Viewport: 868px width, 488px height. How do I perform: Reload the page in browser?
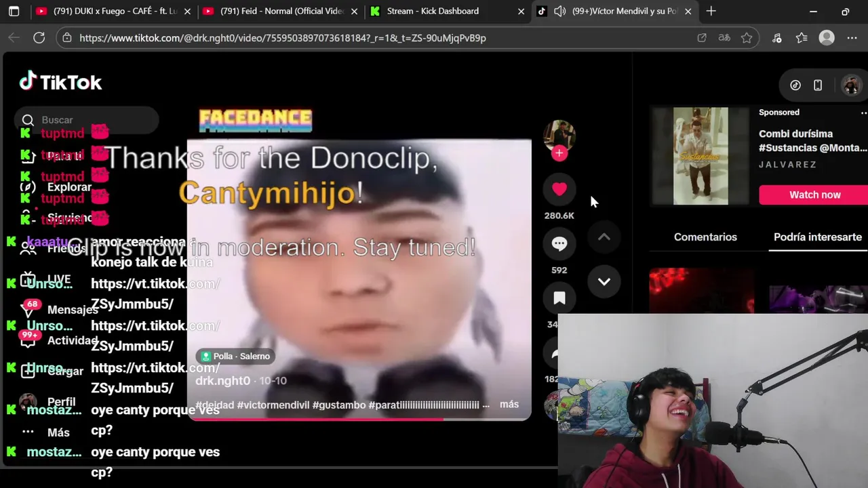click(x=39, y=38)
